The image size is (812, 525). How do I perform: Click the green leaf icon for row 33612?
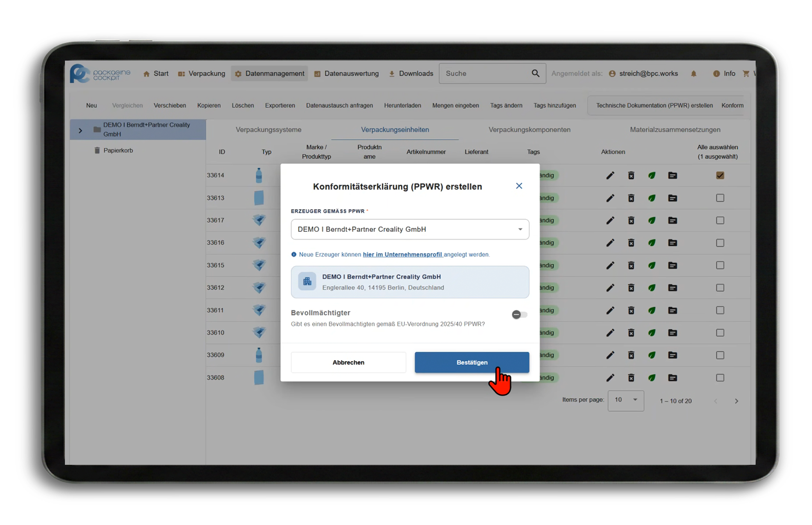[x=652, y=288]
